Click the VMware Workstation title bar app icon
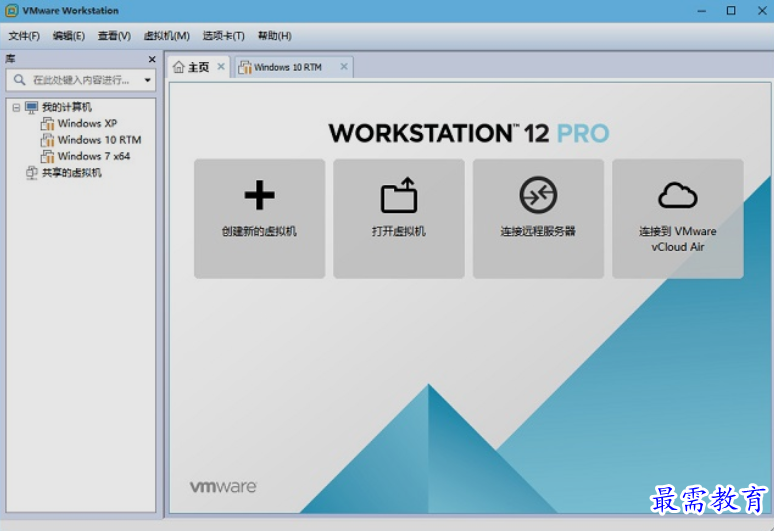The image size is (774, 531). click(11, 10)
